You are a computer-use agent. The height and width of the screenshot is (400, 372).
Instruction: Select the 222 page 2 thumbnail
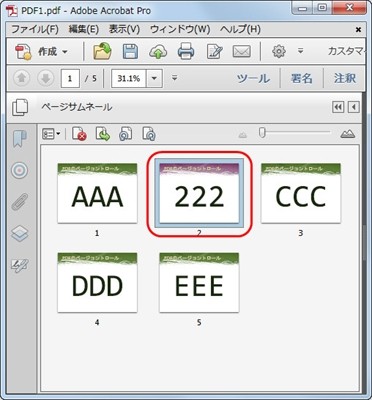coord(199,193)
